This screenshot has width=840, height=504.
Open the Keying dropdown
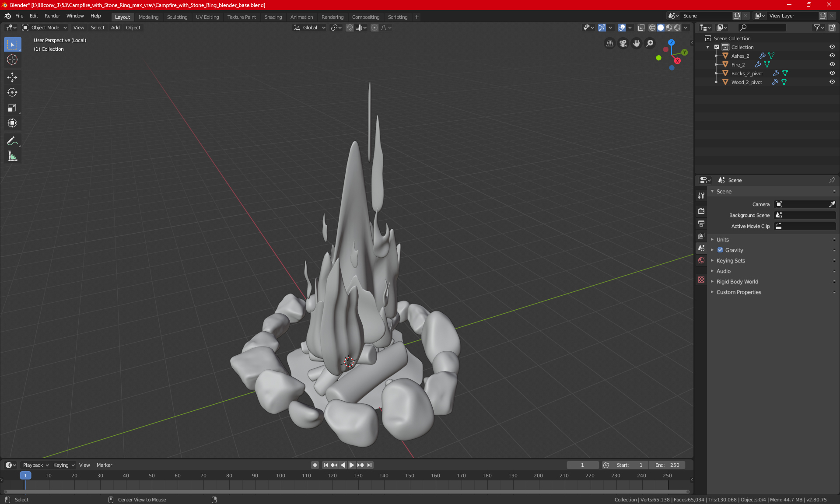pyautogui.click(x=64, y=465)
